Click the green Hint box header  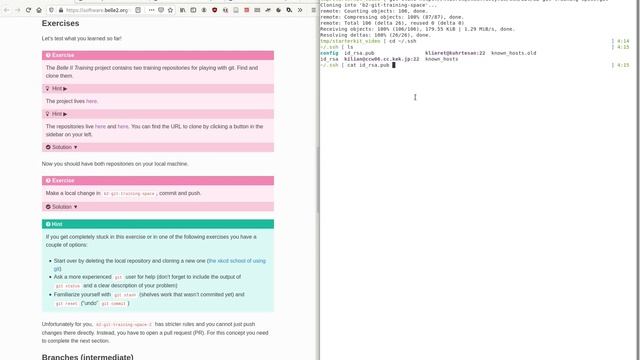(x=158, y=224)
